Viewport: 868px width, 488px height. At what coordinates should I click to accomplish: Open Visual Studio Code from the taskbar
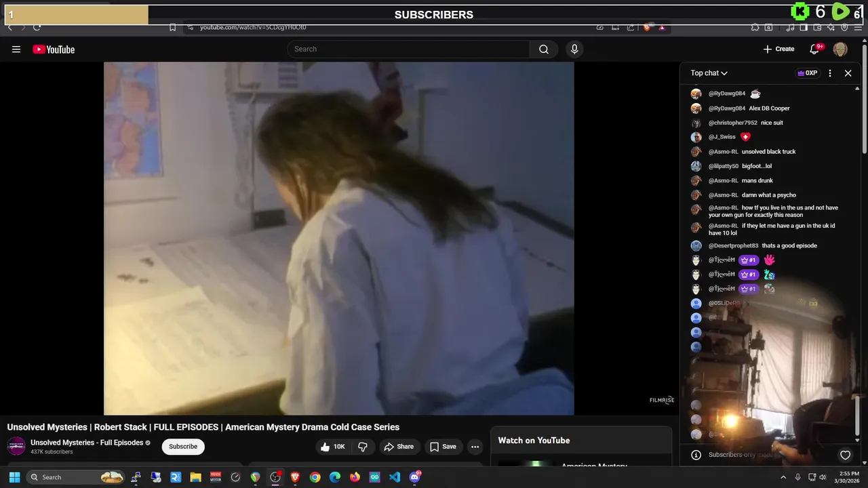[395, 477]
